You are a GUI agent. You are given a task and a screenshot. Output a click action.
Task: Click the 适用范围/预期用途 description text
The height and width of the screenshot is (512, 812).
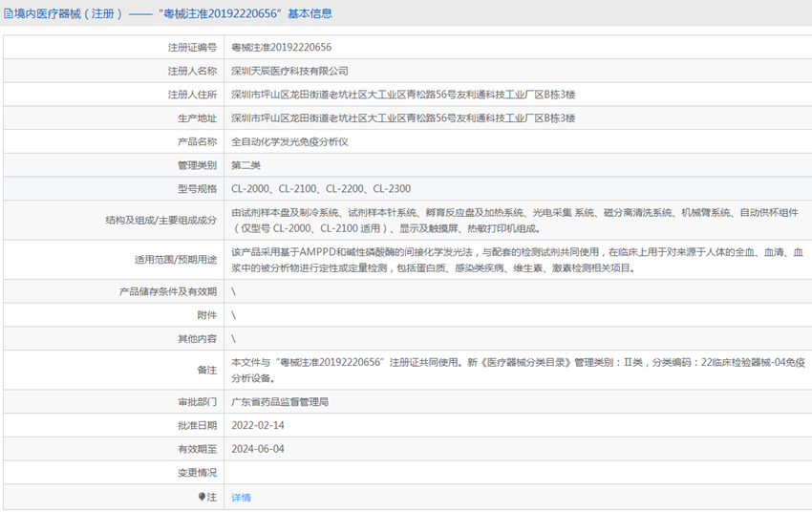[514, 260]
